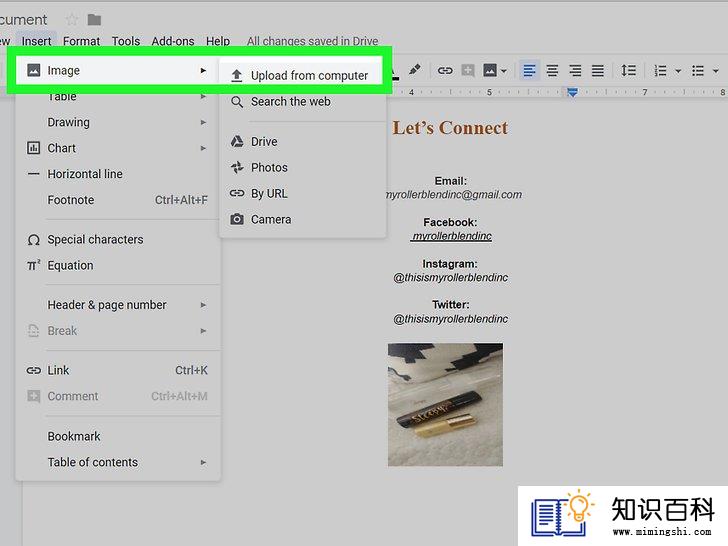
Task: Click the Instagram handle @thisismyrollerblendinc
Action: pyautogui.click(x=450, y=278)
